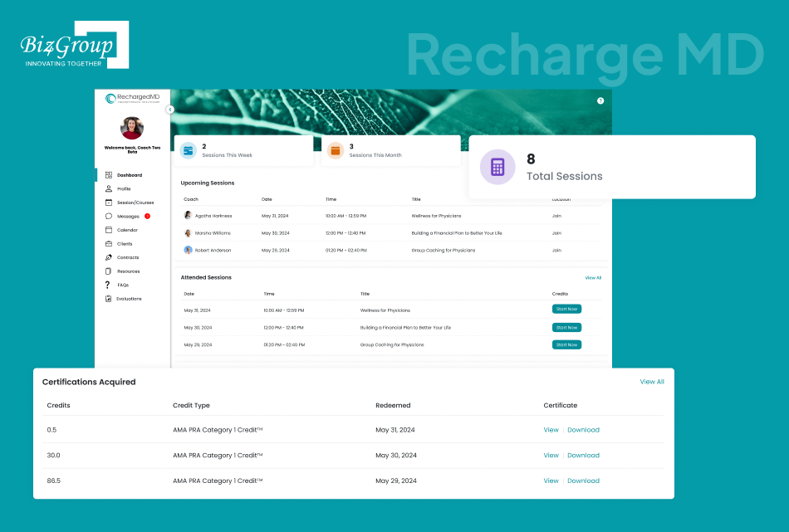Select Dashboard menu item
789x532 pixels.
(x=130, y=175)
